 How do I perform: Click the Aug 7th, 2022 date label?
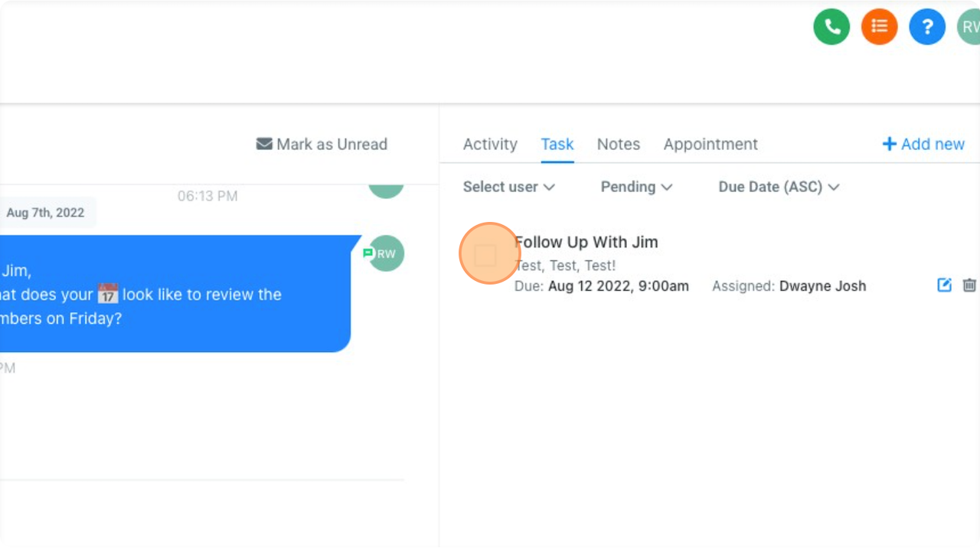coord(45,212)
